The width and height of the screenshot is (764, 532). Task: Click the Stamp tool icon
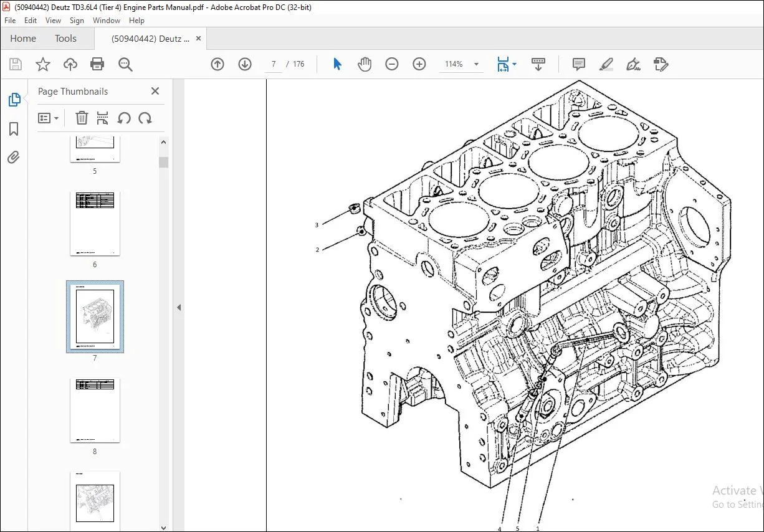(x=661, y=64)
